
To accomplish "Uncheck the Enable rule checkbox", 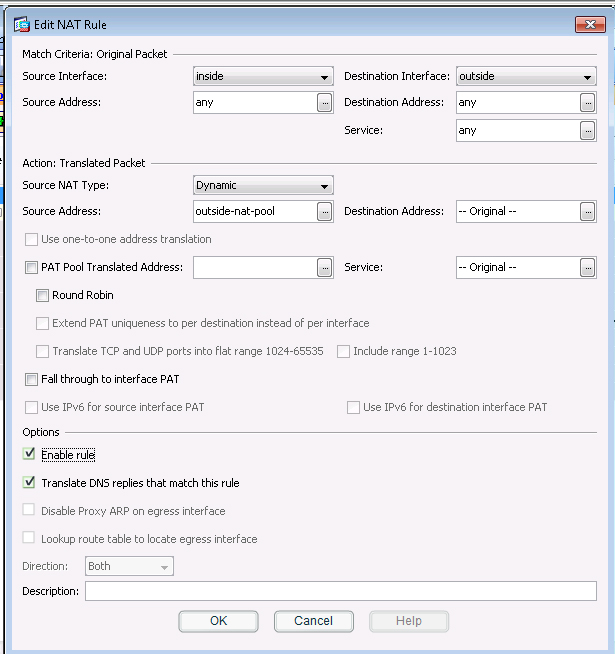I will [30, 455].
